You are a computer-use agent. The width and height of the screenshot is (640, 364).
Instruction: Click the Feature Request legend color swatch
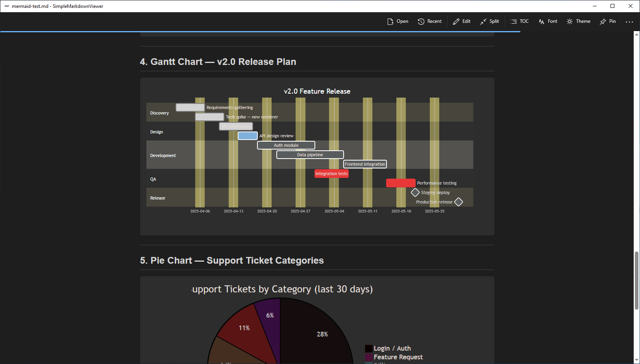coord(369,357)
